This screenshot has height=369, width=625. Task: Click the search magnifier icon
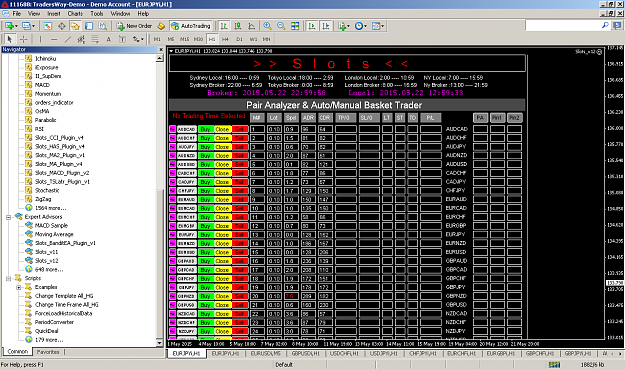click(605, 26)
